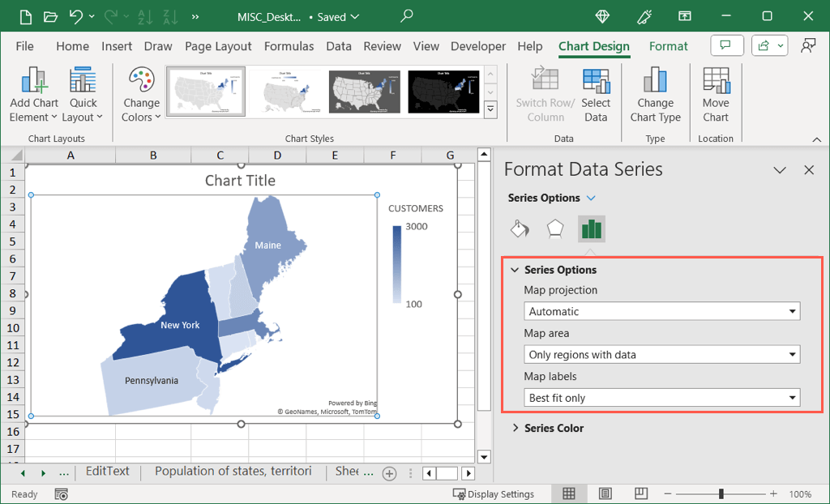This screenshot has height=504, width=830.
Task: Select Normal view in status bar
Action: [569, 493]
